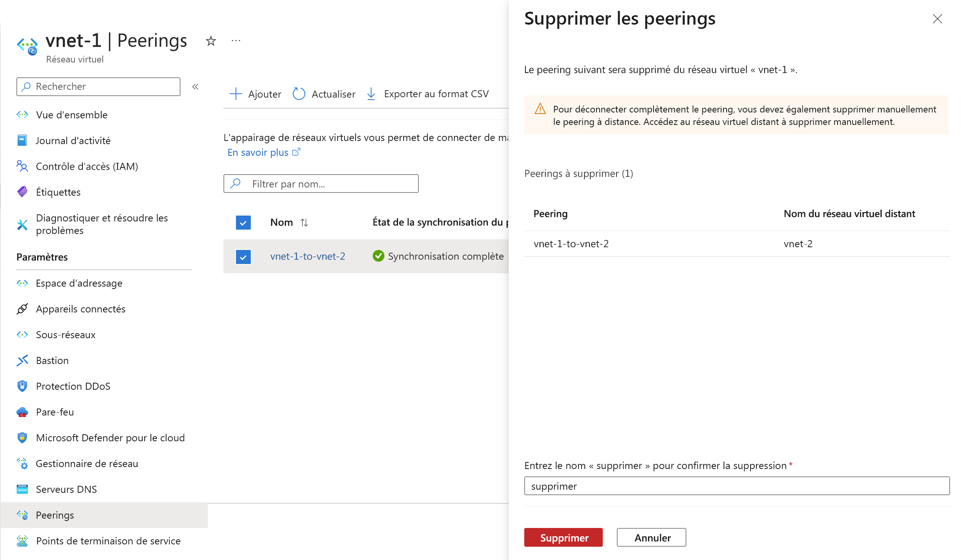Screen dimensions: 961x560
Task: Open the Serveurs DNS settings
Action: (x=66, y=489)
